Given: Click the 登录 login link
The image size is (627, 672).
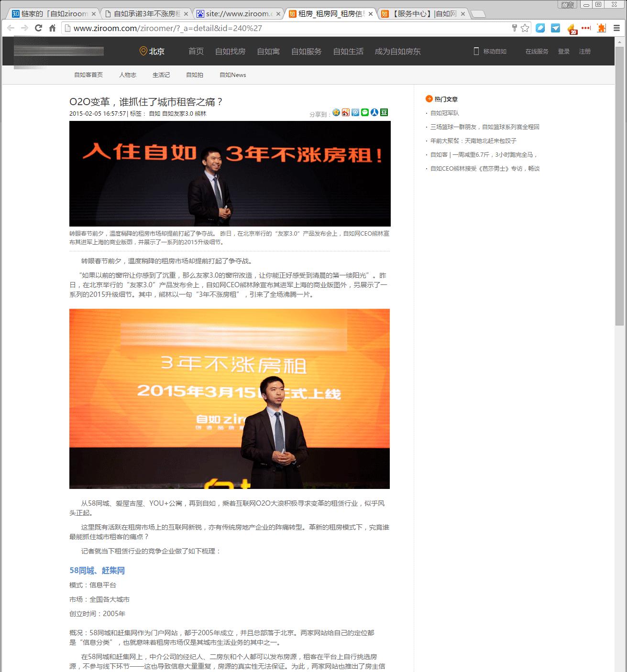Looking at the screenshot, I should tap(564, 51).
